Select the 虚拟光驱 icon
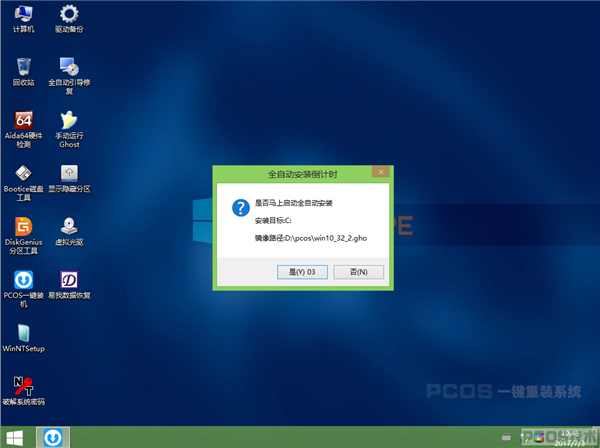 tap(69, 231)
